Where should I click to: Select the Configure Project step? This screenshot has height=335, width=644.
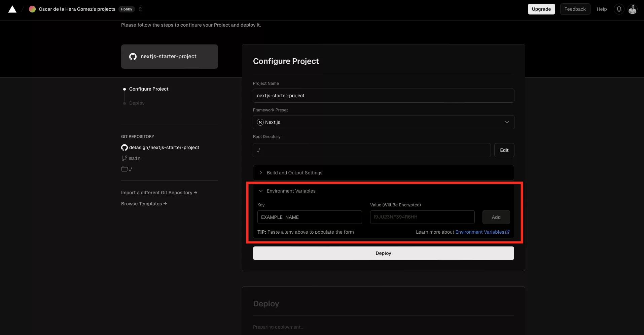pyautogui.click(x=149, y=89)
